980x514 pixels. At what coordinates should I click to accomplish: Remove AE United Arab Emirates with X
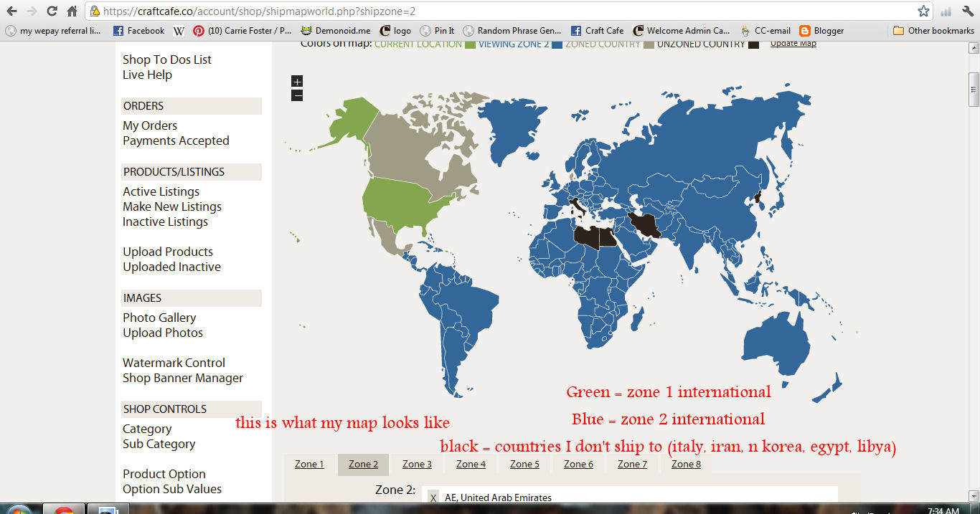point(433,498)
